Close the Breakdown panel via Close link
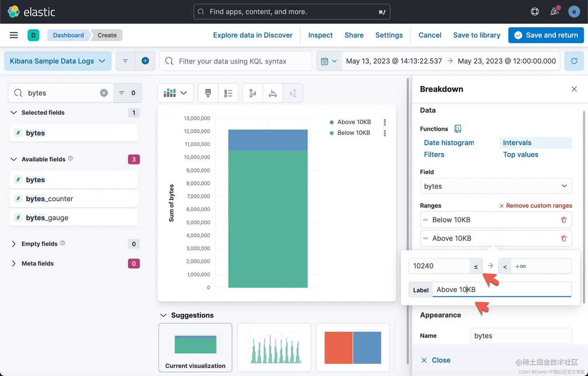Screen dimensions: 588x376 (x=436, y=360)
